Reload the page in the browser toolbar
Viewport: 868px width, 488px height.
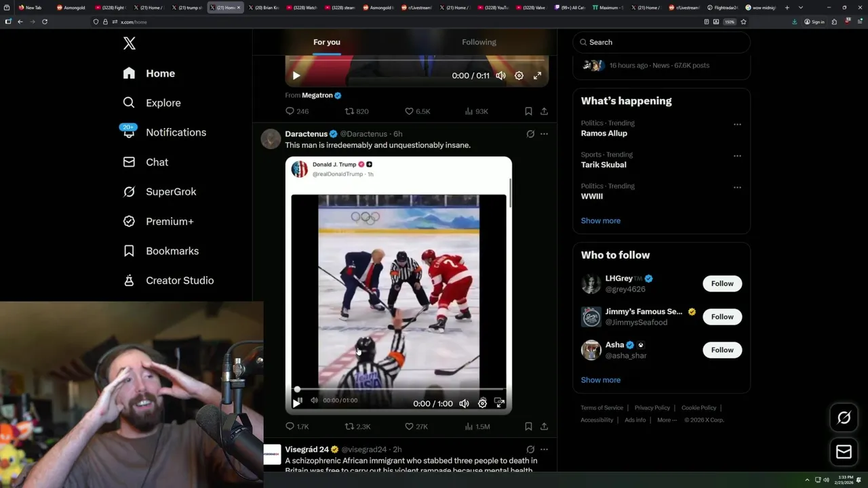(45, 22)
